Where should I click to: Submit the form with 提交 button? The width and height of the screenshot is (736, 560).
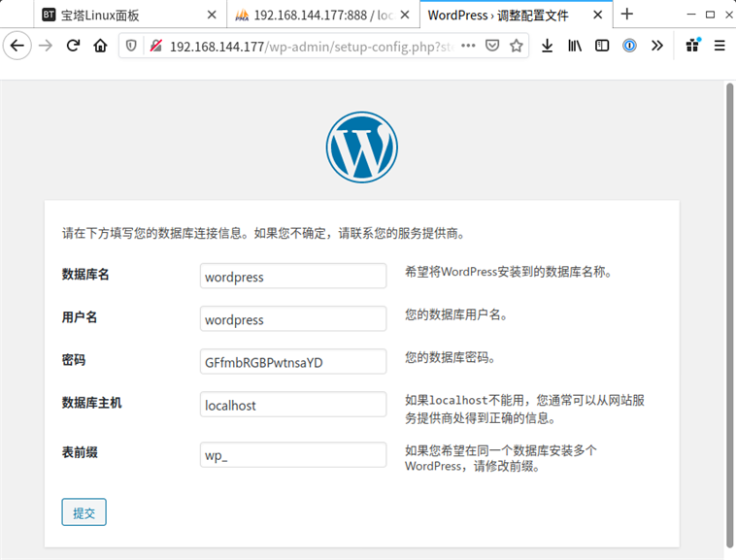pyautogui.click(x=84, y=512)
